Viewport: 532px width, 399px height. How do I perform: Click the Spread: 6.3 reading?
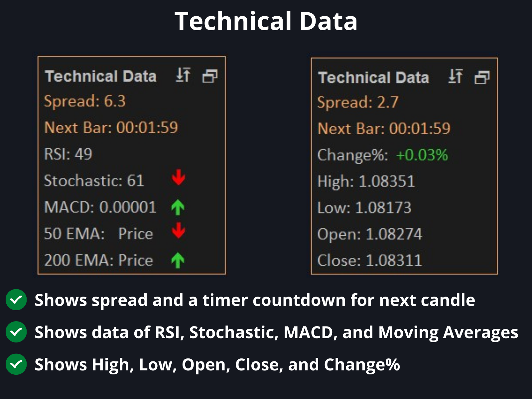(85, 101)
